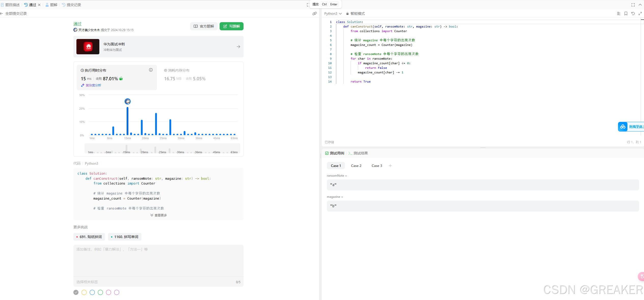Expand editor with diagonal arrows icon
The width and height of the screenshot is (644, 300).
tap(640, 14)
